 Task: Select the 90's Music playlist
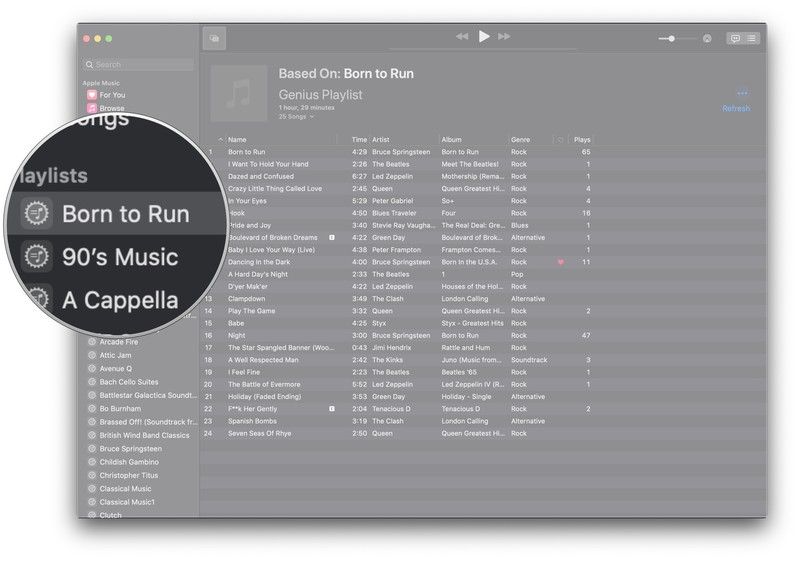point(119,257)
